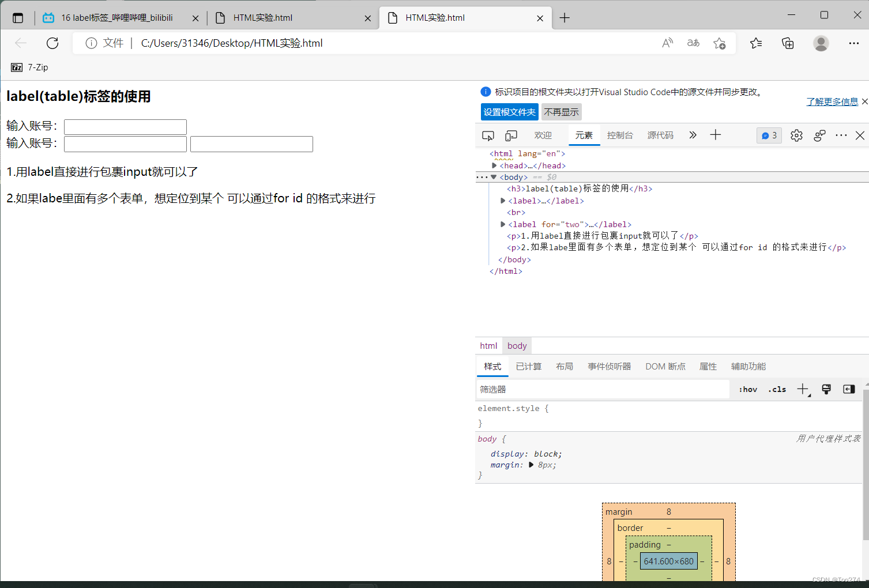Toggle the .cls class editor
This screenshot has width=869, height=588.
click(x=777, y=389)
